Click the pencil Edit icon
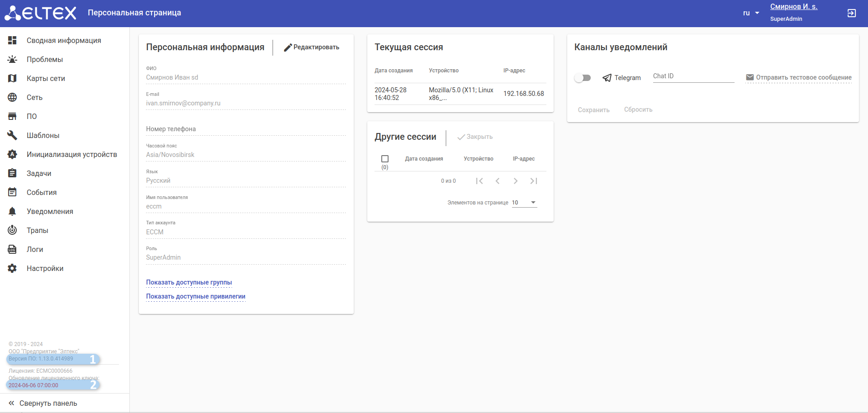 (x=288, y=47)
